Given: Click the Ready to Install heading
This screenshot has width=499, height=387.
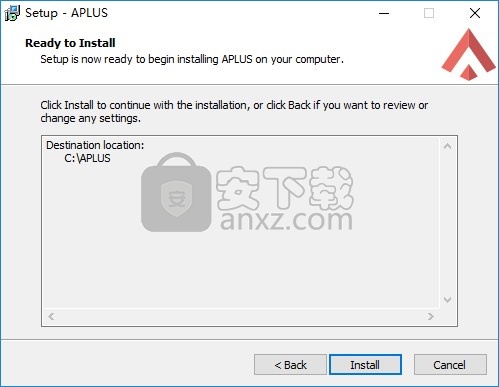Looking at the screenshot, I should pos(70,43).
